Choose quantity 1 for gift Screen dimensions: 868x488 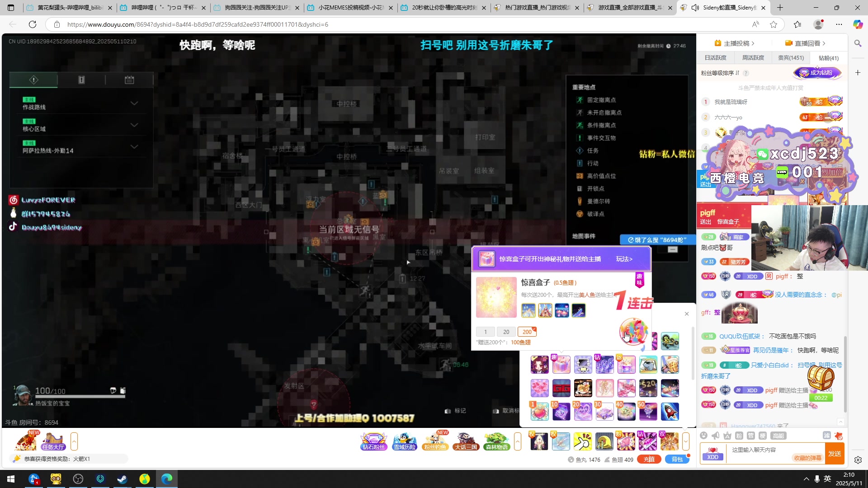486,332
